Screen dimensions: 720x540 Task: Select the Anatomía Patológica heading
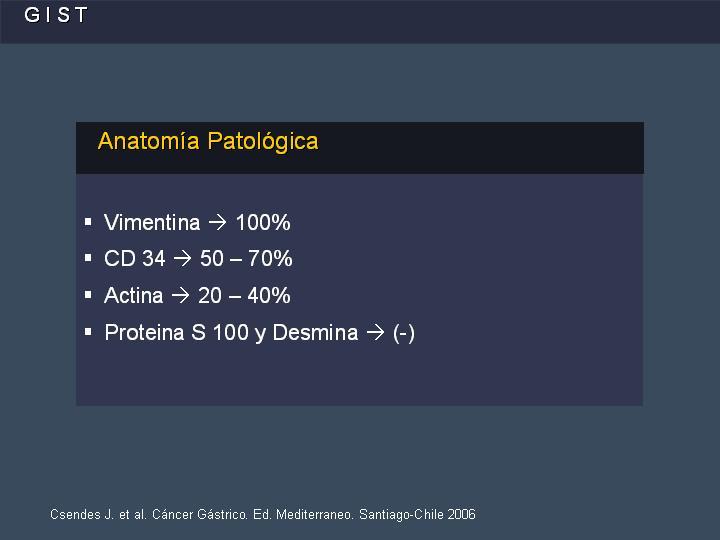pyautogui.click(x=208, y=141)
